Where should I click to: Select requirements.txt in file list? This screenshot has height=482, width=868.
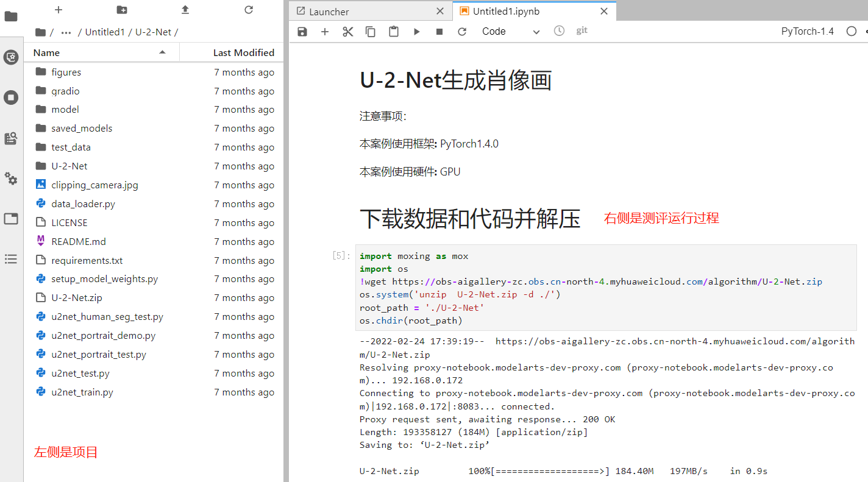(155, 261)
